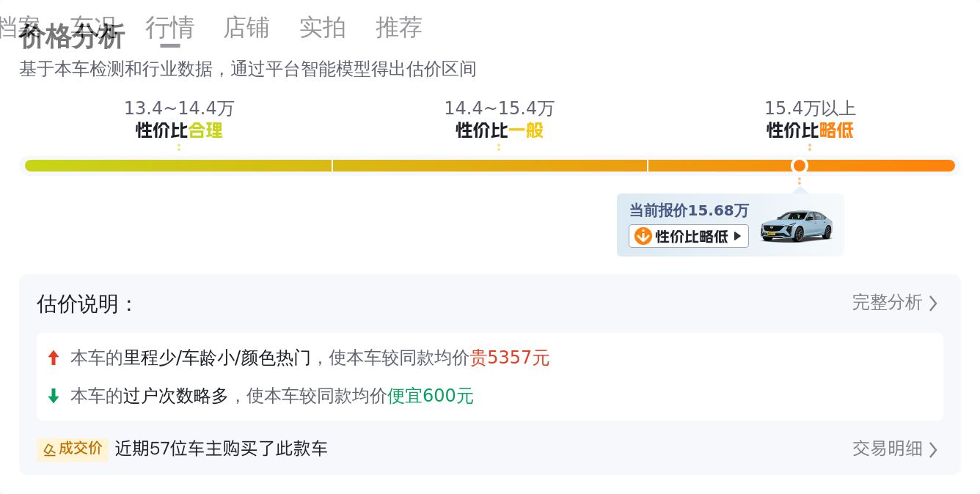Tap the 性价比略低 button in price bubble

tap(689, 236)
